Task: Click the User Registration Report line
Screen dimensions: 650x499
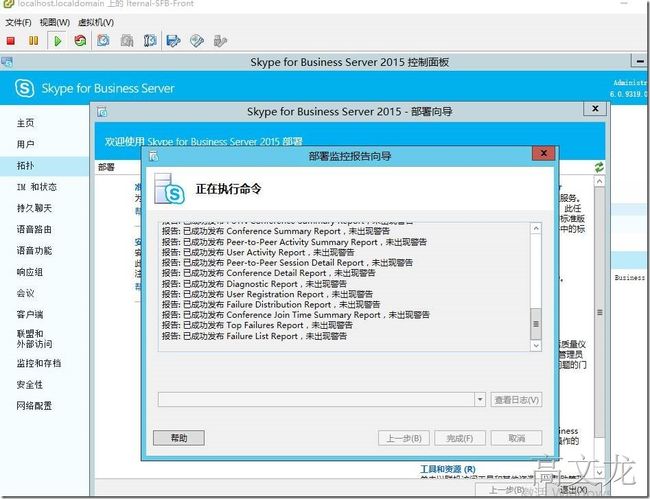Action: 267,294
